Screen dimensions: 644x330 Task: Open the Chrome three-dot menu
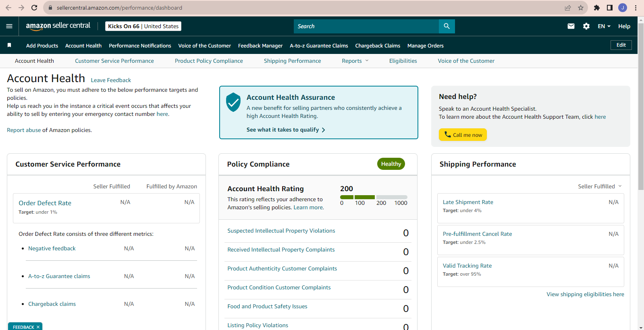click(636, 8)
